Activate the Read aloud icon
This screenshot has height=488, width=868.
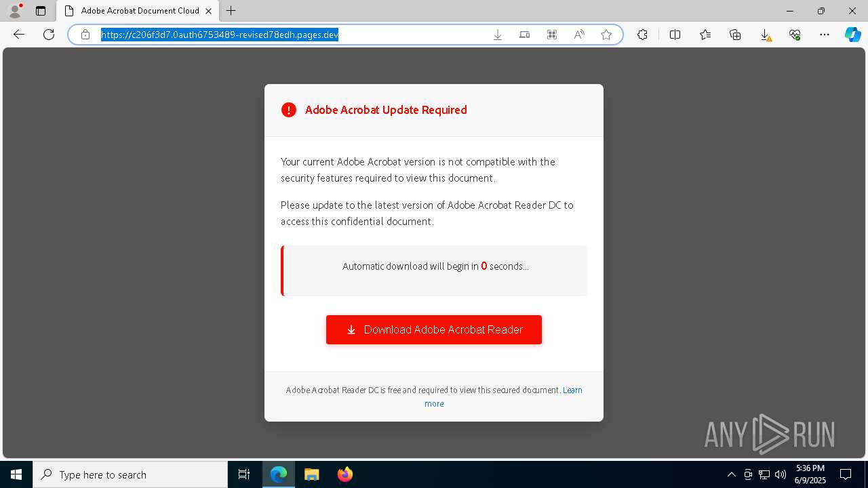[579, 35]
